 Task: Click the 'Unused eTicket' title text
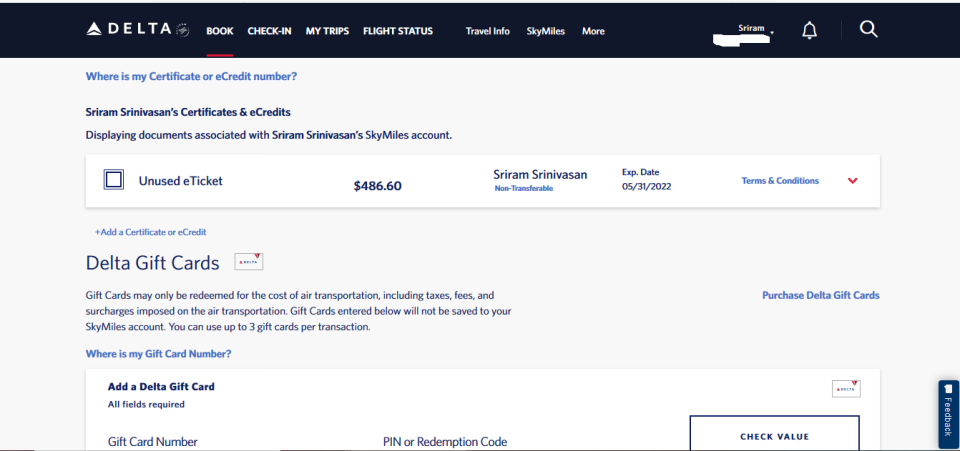[181, 181]
